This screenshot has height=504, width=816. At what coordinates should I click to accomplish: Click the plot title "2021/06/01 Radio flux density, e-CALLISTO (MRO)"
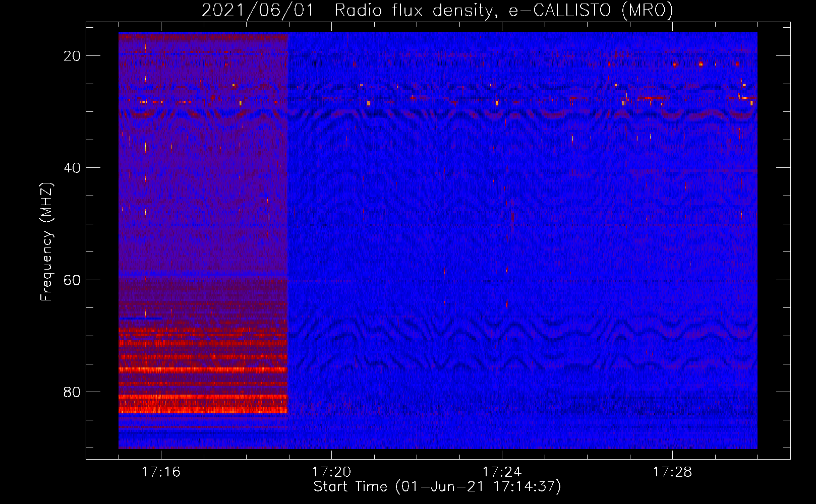pyautogui.click(x=437, y=10)
